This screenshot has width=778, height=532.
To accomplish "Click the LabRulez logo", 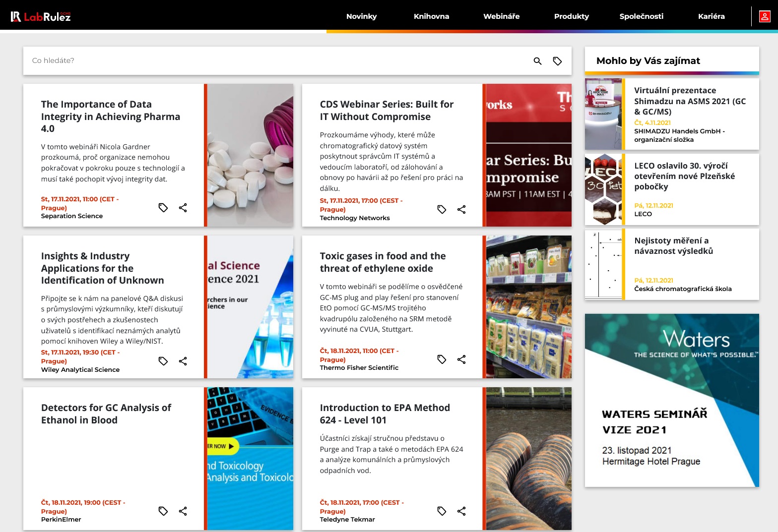I will click(x=41, y=16).
